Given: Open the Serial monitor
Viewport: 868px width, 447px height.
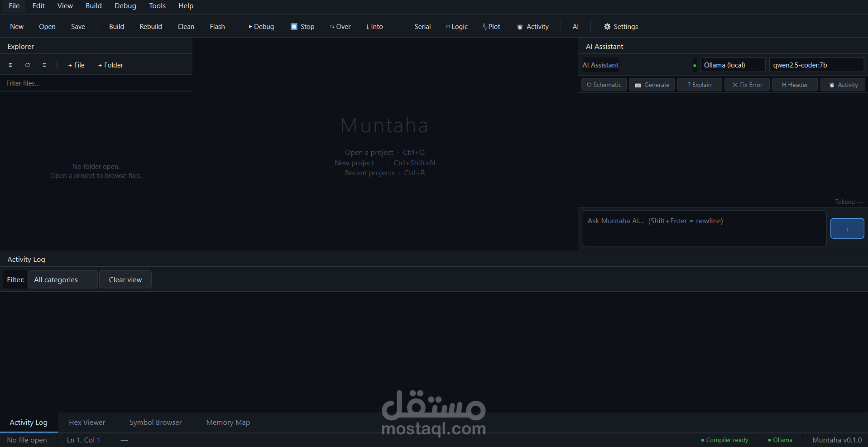Looking at the screenshot, I should pyautogui.click(x=419, y=27).
